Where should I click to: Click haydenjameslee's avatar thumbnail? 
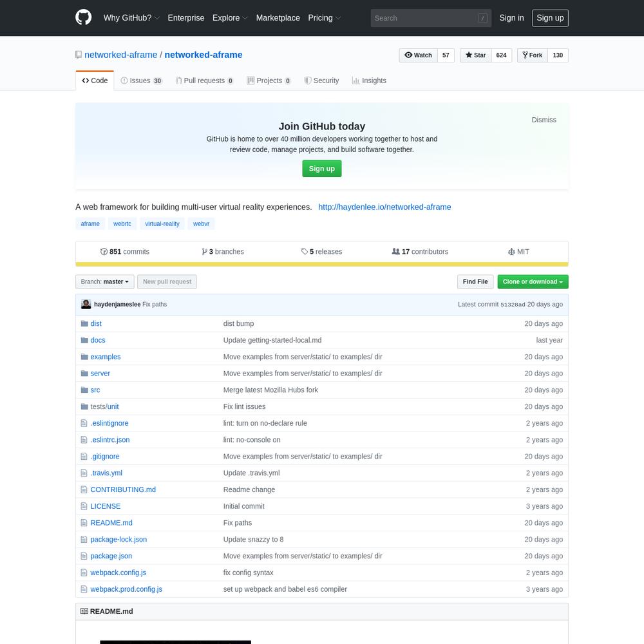(x=86, y=305)
